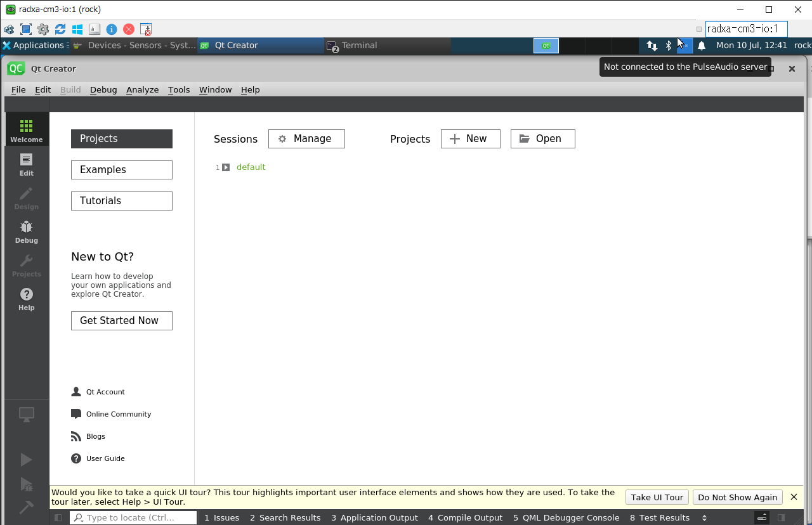Toggle progress details button in status bar
812x525 pixels.
[762, 517]
